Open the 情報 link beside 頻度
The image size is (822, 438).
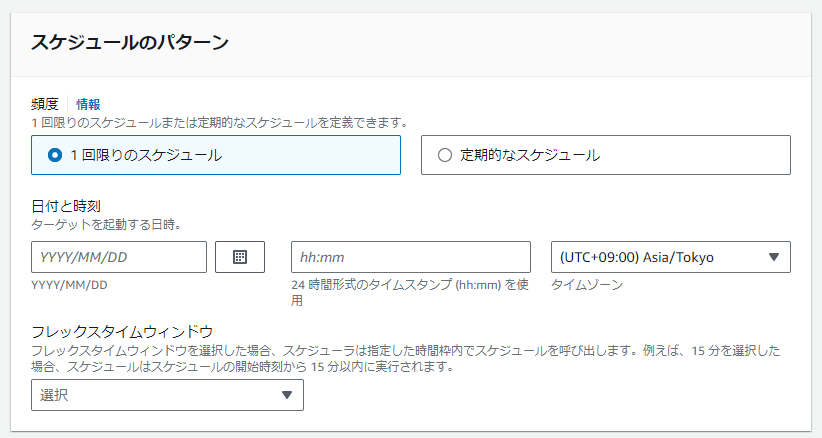(88, 104)
